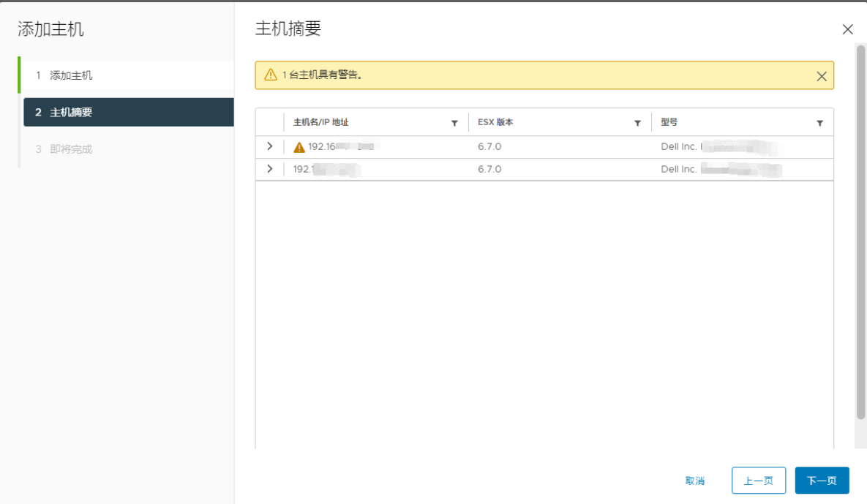Click the filter icon in 型号 column
867x504 pixels.
(820, 123)
